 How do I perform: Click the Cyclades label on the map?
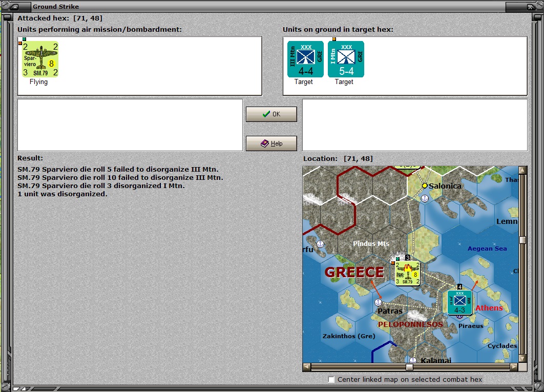503,346
